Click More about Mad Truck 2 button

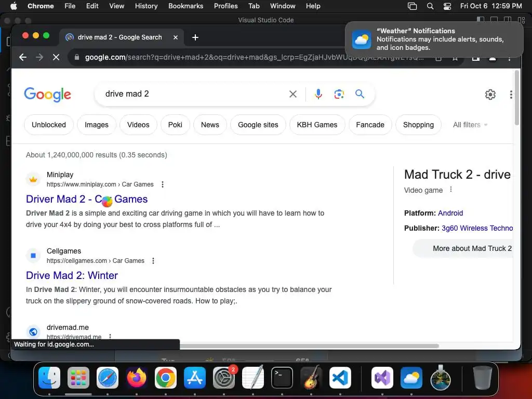click(463, 248)
